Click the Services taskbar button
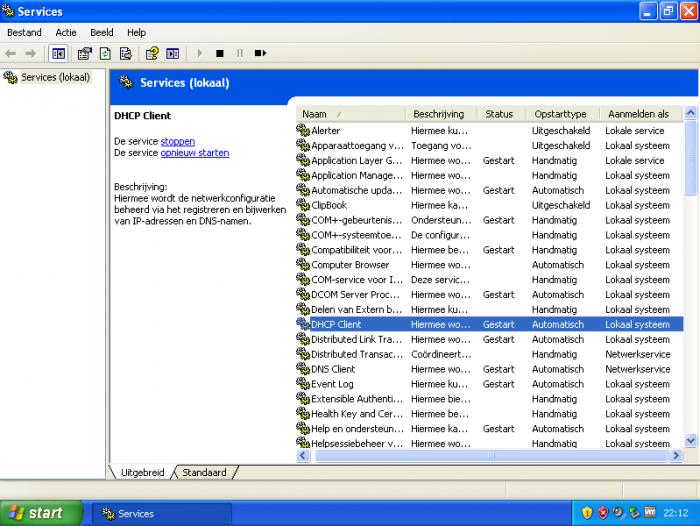Screen dimensions: 700x526 tap(162, 513)
